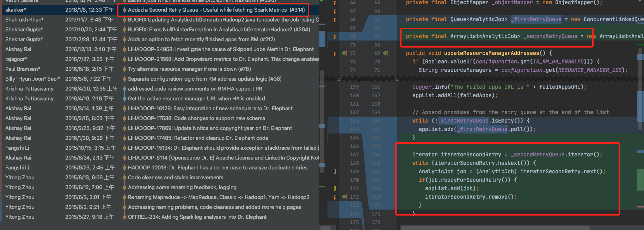Expand collapsed lines marker in right diff gutter
Image resolution: width=644 pixels, height=230 pixels.
click(x=397, y=79)
